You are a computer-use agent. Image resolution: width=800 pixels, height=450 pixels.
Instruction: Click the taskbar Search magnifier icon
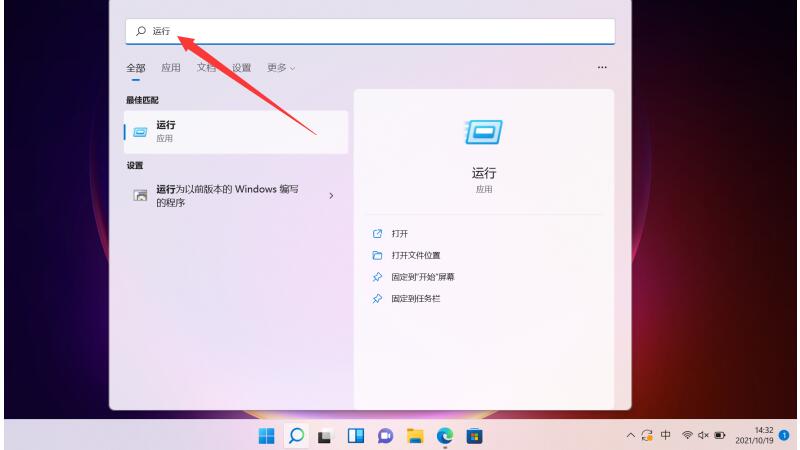pos(296,436)
